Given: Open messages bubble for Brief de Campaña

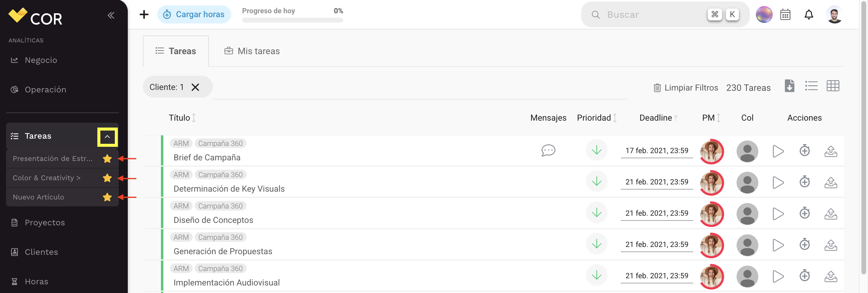Looking at the screenshot, I should [x=548, y=150].
